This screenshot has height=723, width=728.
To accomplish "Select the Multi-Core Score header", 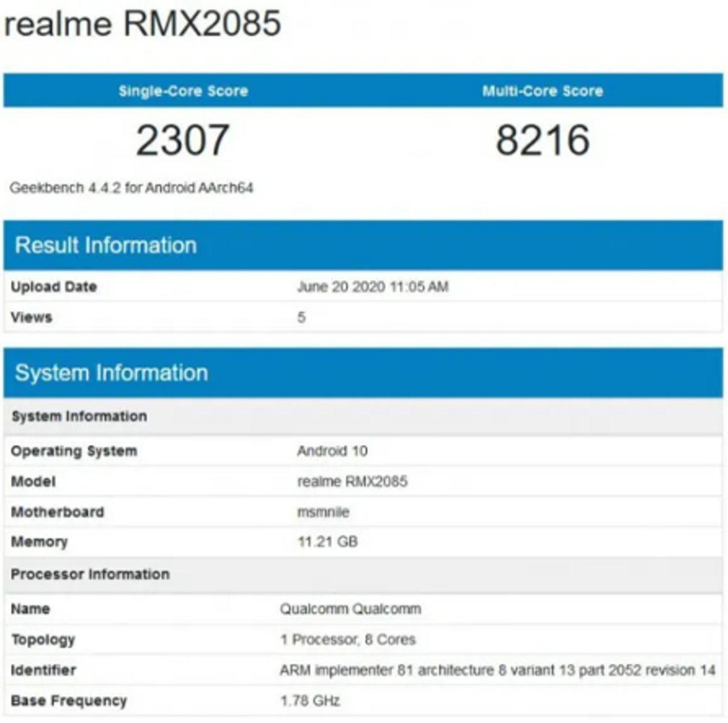I will coord(542,92).
